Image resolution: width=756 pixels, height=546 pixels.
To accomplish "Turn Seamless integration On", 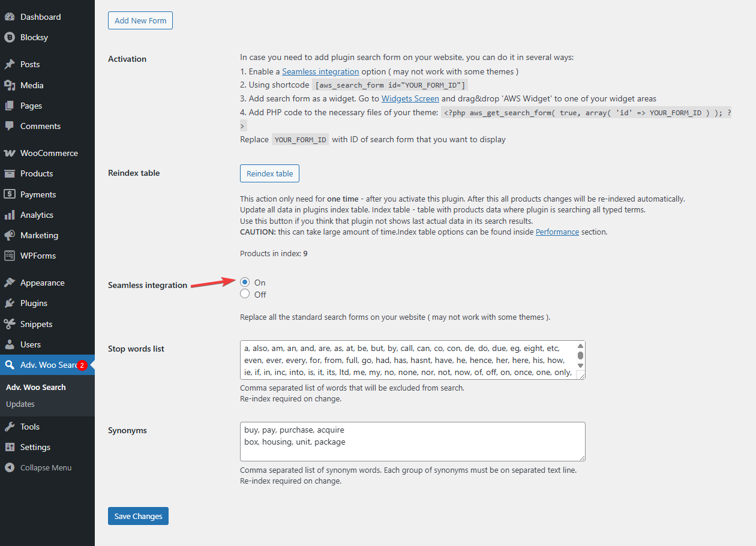I will pyautogui.click(x=245, y=282).
